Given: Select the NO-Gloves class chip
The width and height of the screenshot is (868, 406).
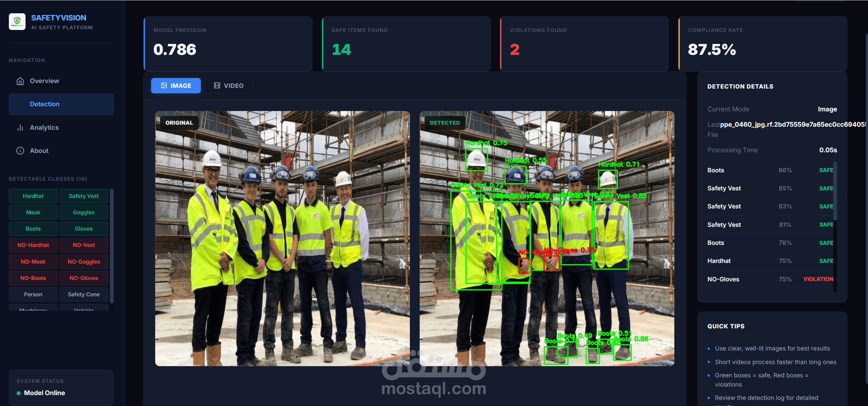Looking at the screenshot, I should [x=84, y=278].
